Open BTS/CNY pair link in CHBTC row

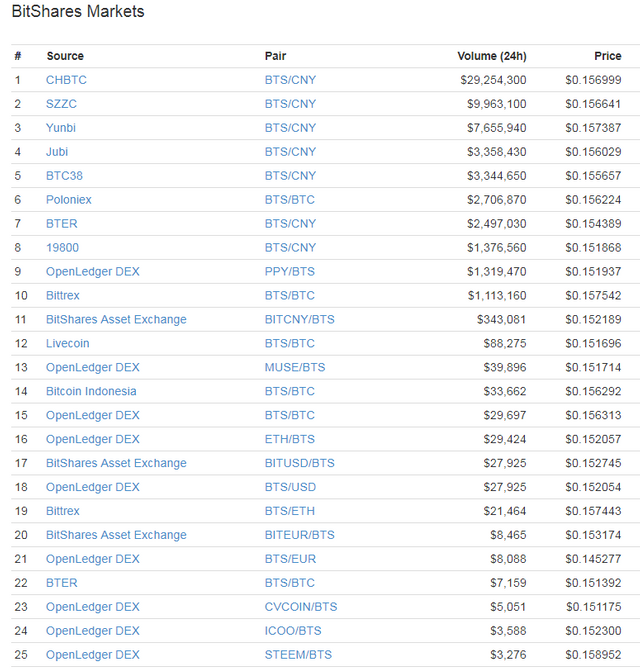(x=290, y=80)
